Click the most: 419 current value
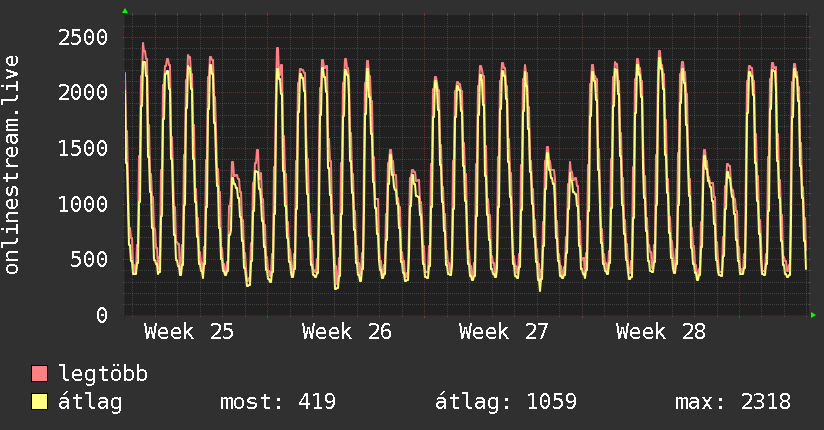 point(277,402)
